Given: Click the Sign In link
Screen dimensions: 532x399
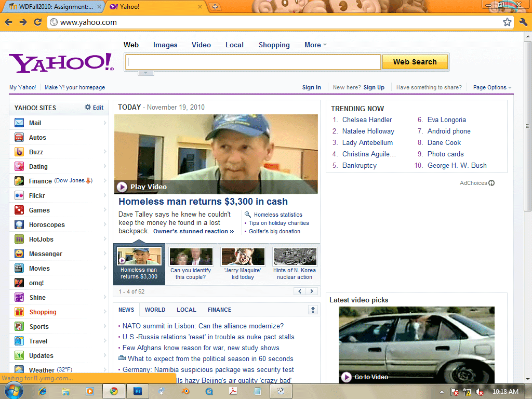Looking at the screenshot, I should point(311,87).
